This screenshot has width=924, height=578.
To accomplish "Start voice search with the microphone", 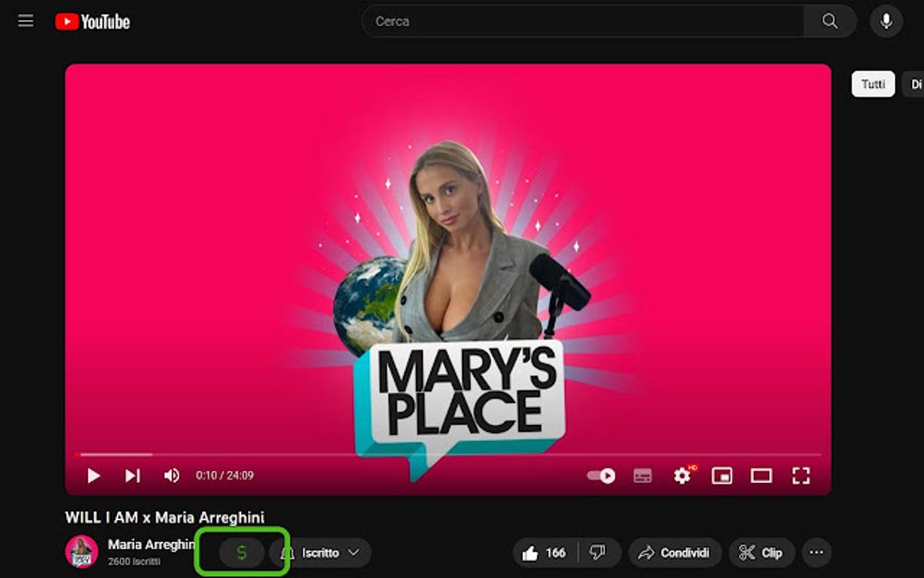I will pos(885,20).
